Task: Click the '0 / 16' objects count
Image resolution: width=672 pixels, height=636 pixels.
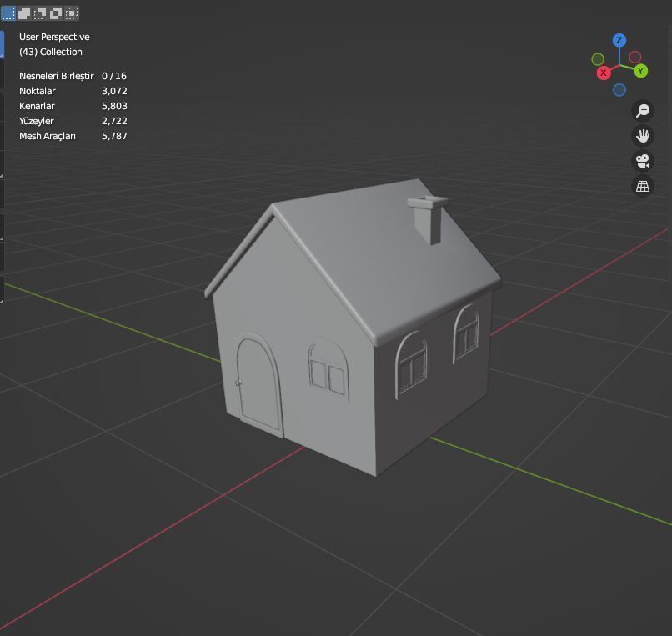Action: coord(114,76)
